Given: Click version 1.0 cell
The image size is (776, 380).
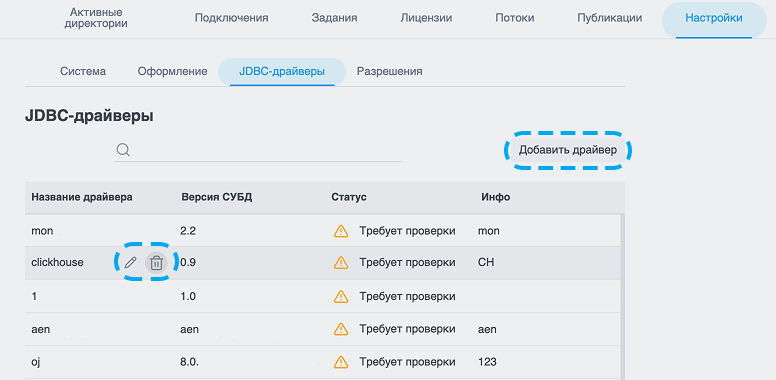Looking at the screenshot, I should click(188, 296).
